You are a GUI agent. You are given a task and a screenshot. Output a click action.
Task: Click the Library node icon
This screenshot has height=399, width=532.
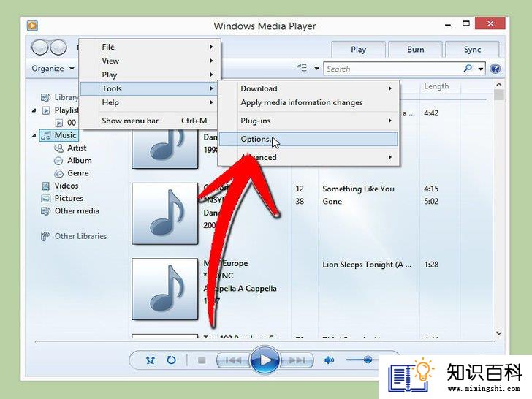(x=45, y=98)
